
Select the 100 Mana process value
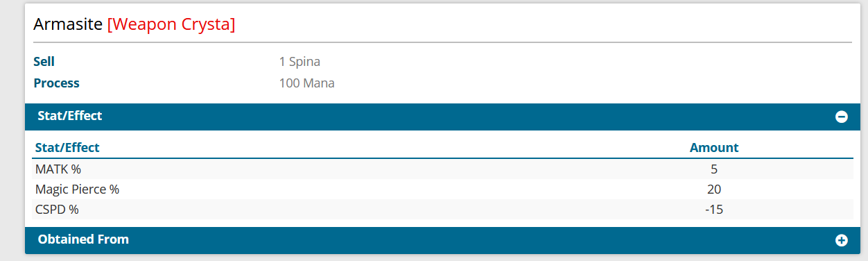click(307, 83)
